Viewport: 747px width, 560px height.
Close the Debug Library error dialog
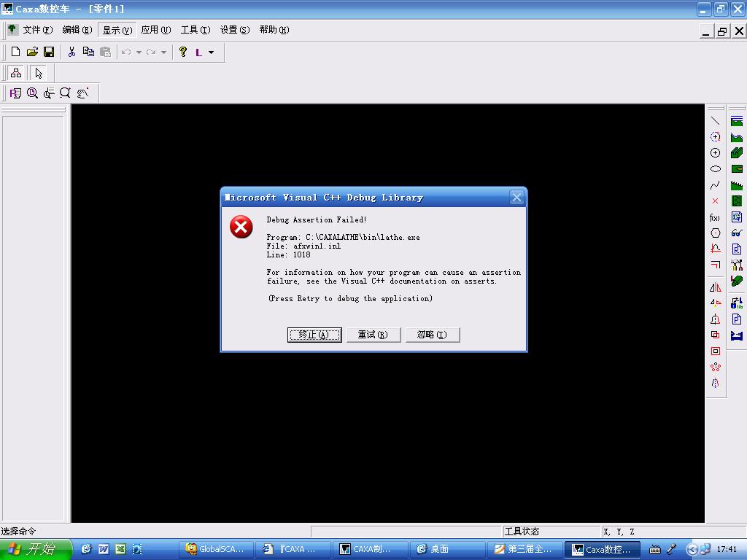[516, 197]
